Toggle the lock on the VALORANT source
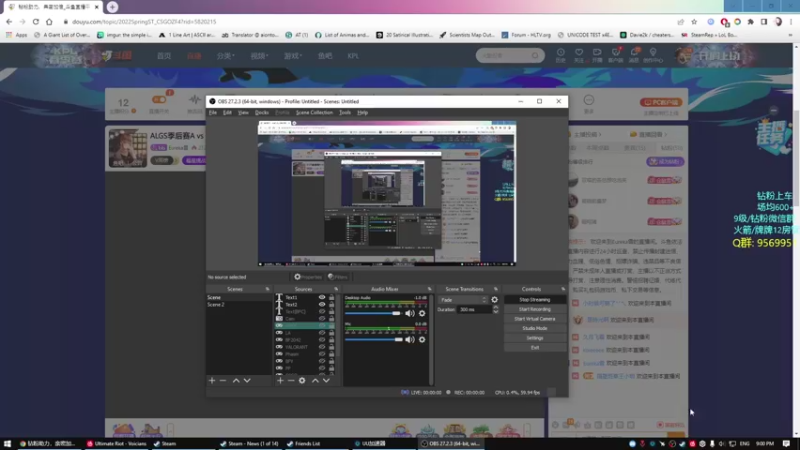800x450 pixels. coord(332,347)
